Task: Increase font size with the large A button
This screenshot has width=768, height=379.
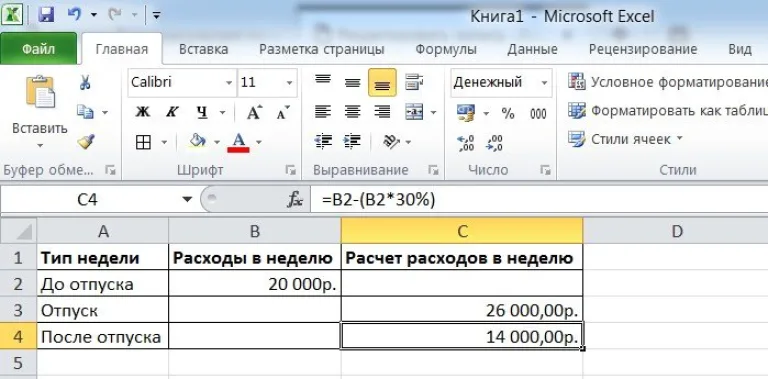Action: tap(255, 113)
